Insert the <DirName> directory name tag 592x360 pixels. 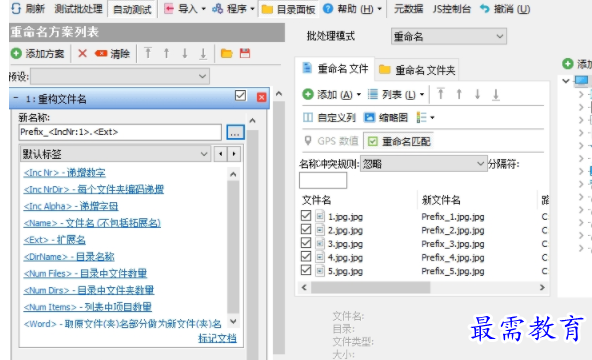tap(69, 257)
